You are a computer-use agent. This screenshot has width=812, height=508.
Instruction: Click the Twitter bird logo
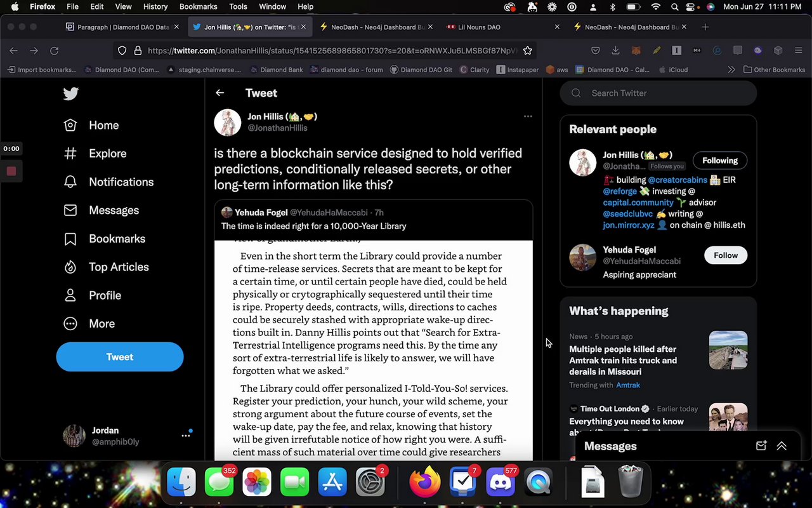click(70, 93)
